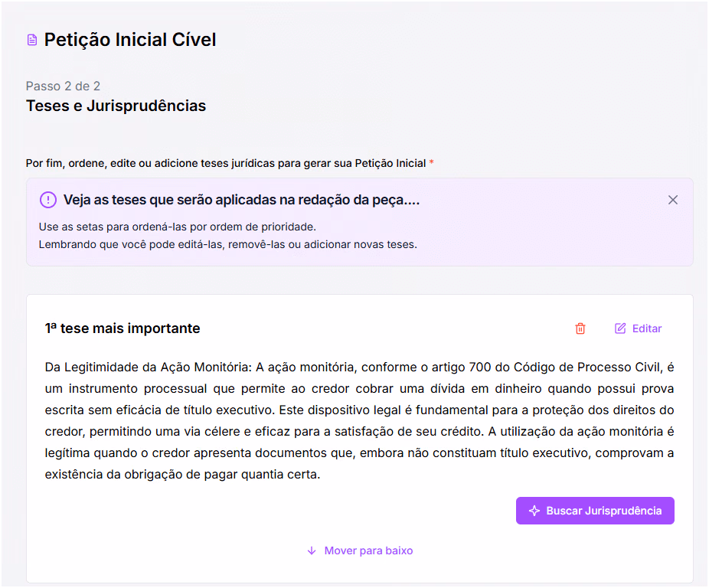
Task: Click the document icon beside Petição Inicial Cível
Action: pyautogui.click(x=32, y=40)
